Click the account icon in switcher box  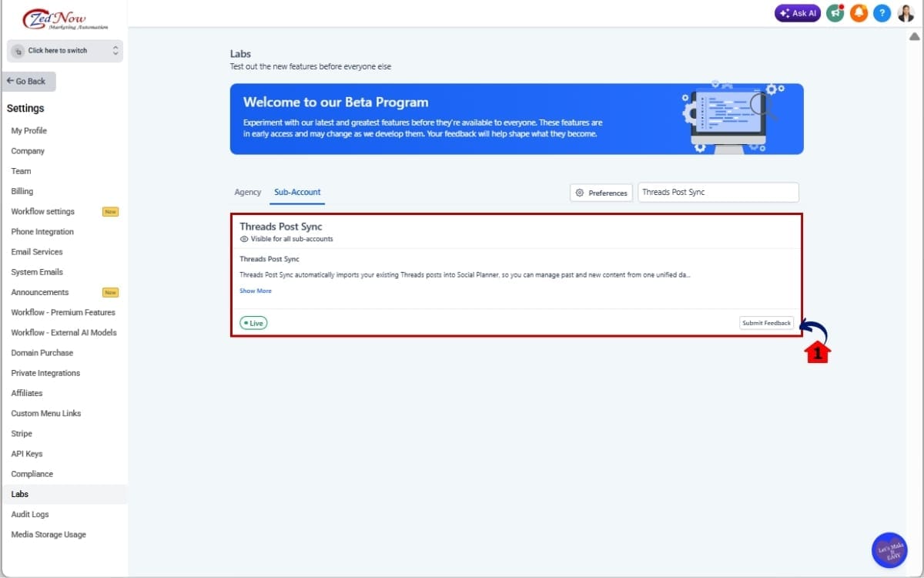tap(18, 51)
